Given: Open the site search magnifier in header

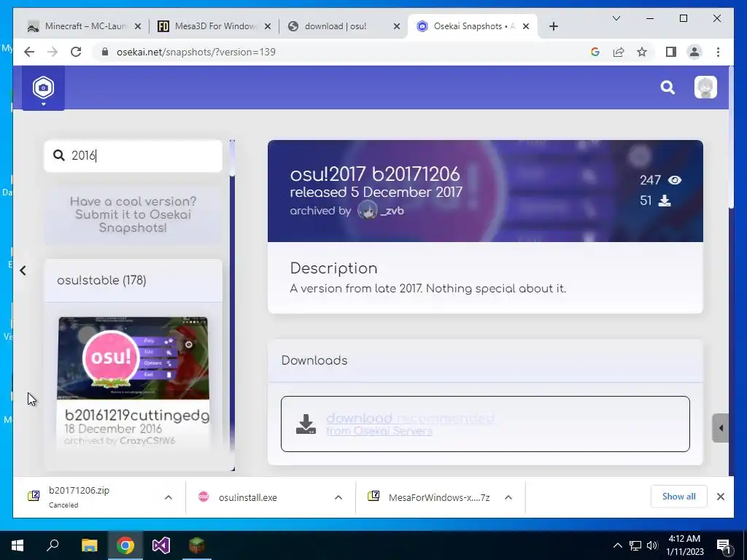Looking at the screenshot, I should point(667,87).
